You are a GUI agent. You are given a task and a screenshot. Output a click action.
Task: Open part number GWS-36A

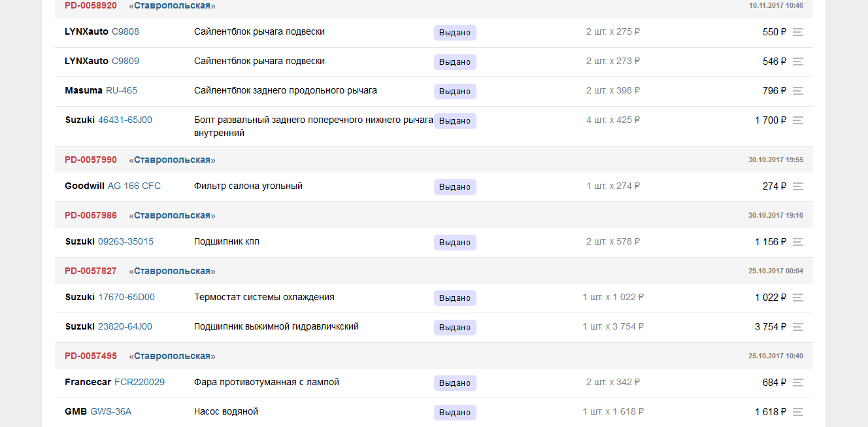[x=110, y=411]
